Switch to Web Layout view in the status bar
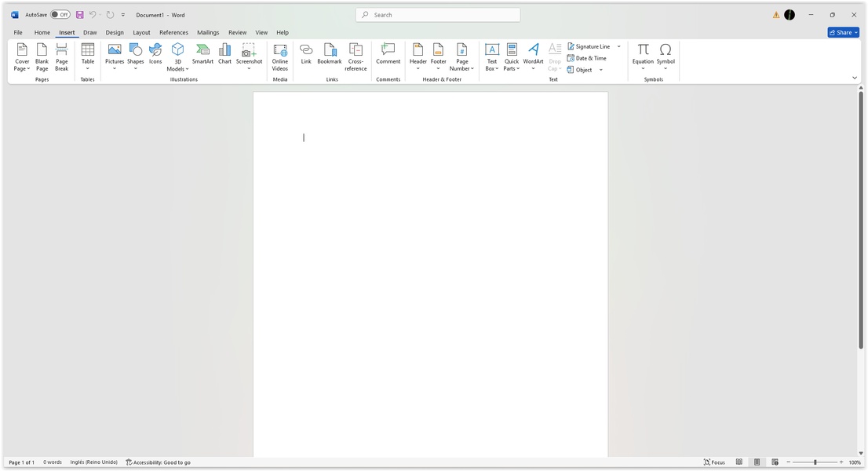 tap(775, 462)
